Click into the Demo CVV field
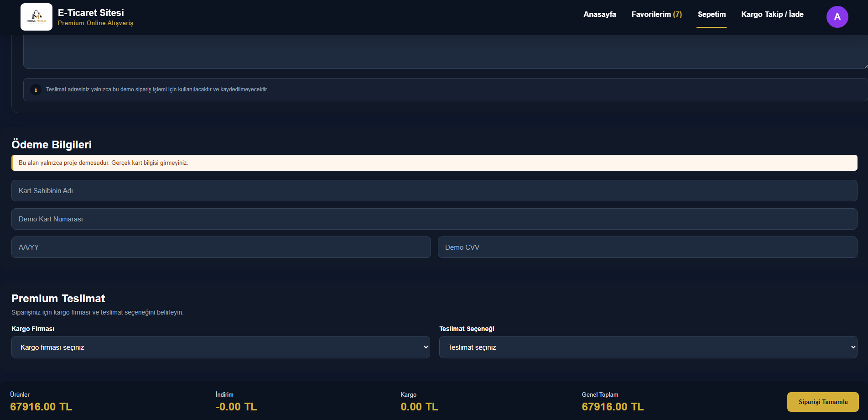Image resolution: width=868 pixels, height=420 pixels. pyautogui.click(x=648, y=247)
